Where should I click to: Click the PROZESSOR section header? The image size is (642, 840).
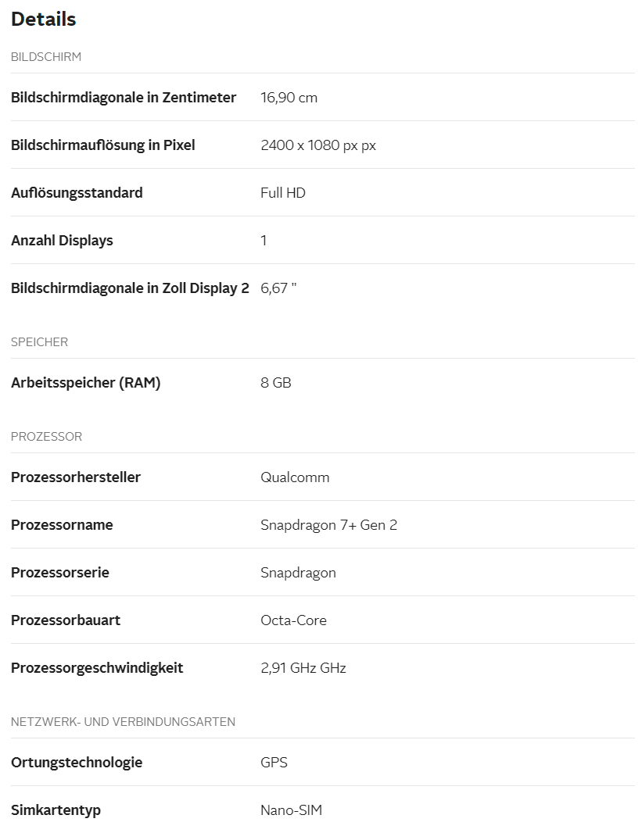click(46, 437)
